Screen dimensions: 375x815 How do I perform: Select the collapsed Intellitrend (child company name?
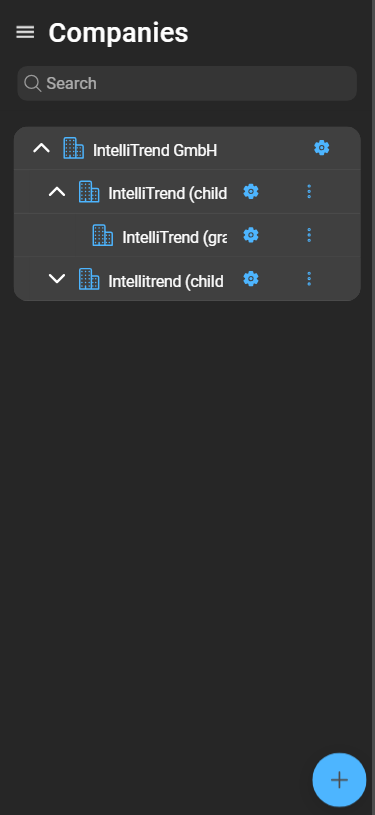pos(166,282)
